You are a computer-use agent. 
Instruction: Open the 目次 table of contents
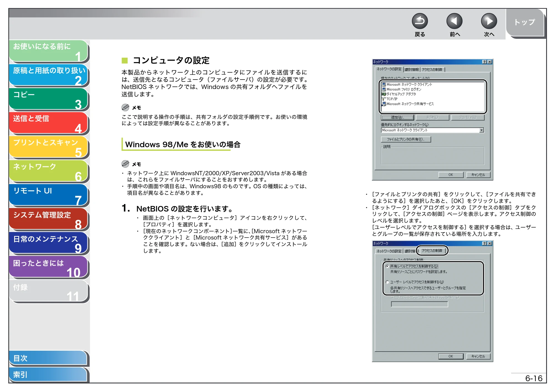tap(48, 358)
